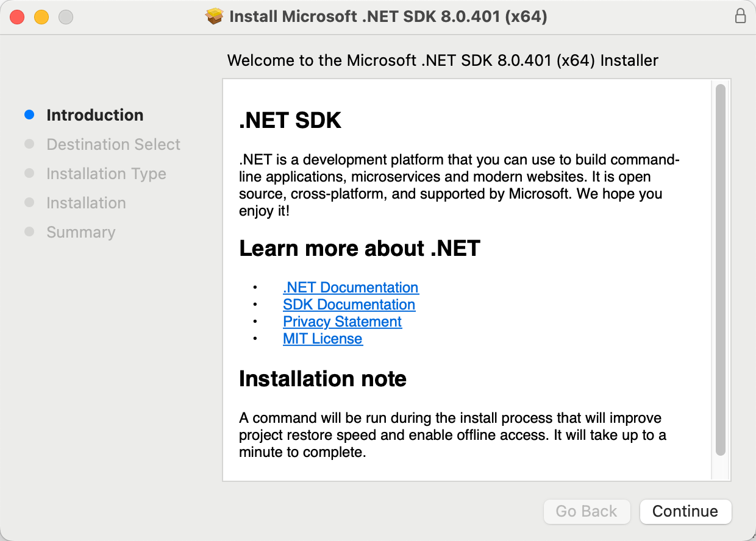Click the Destination Select step bullet

click(29, 144)
